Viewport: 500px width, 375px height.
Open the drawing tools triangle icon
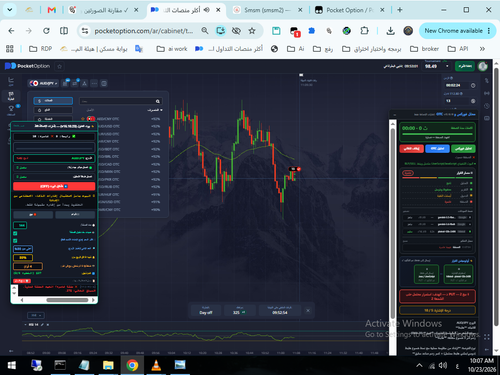[85, 83]
